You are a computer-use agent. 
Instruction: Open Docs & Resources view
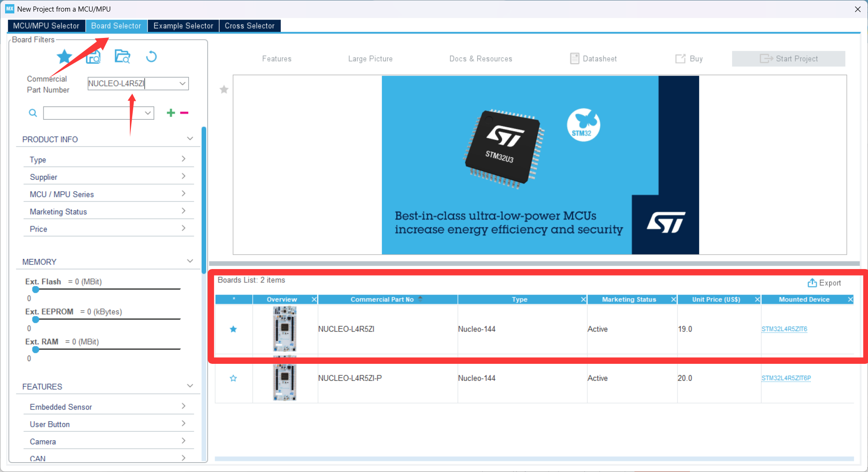point(481,59)
